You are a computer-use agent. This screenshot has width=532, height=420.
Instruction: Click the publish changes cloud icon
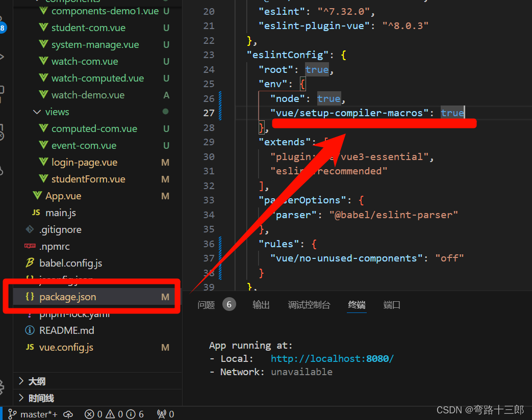68,414
